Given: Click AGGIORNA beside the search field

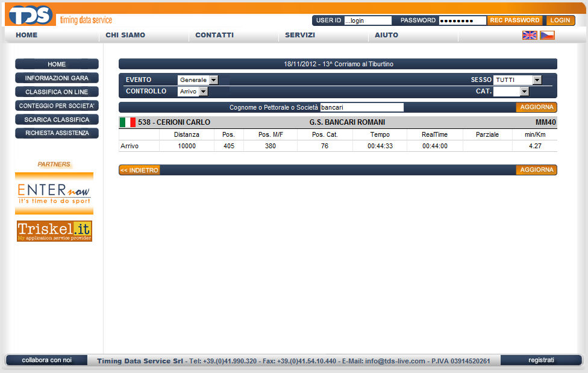Looking at the screenshot, I should click(x=536, y=107).
